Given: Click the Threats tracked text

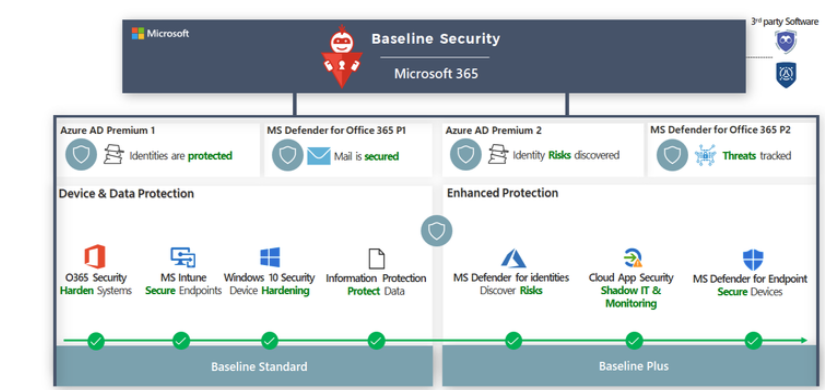Looking at the screenshot, I should (x=757, y=156).
